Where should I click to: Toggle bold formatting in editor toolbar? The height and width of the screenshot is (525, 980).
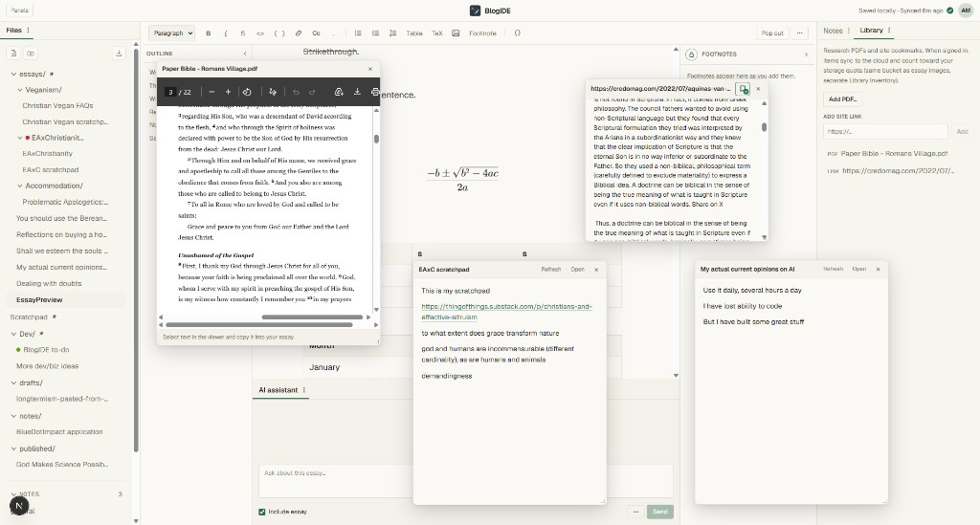tap(208, 33)
